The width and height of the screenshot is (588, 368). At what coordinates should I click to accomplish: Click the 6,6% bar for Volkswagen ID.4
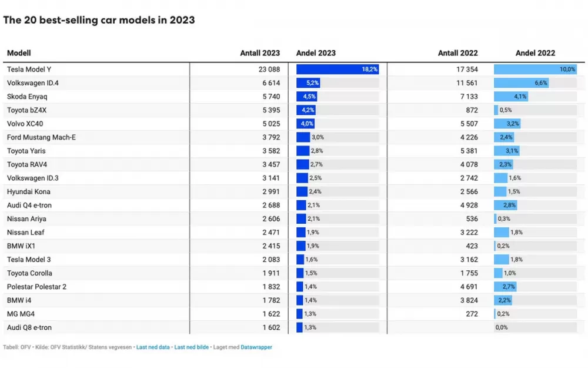[x=521, y=83]
